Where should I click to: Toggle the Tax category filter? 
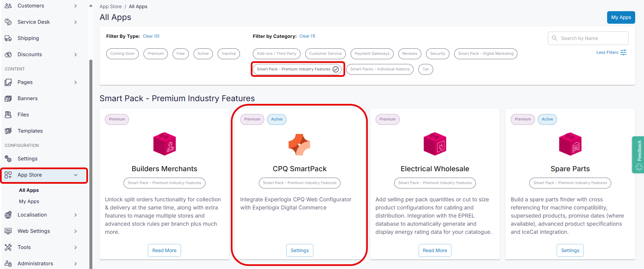(x=426, y=69)
